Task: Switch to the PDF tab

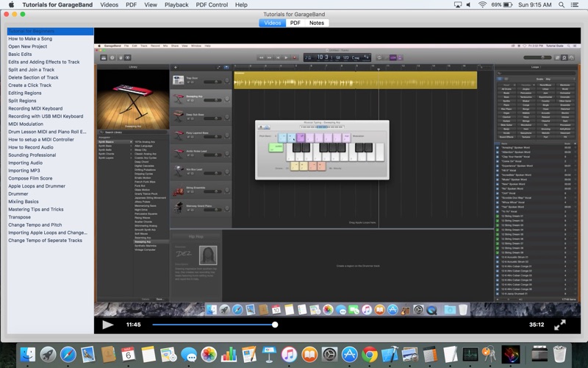Action: tap(295, 23)
